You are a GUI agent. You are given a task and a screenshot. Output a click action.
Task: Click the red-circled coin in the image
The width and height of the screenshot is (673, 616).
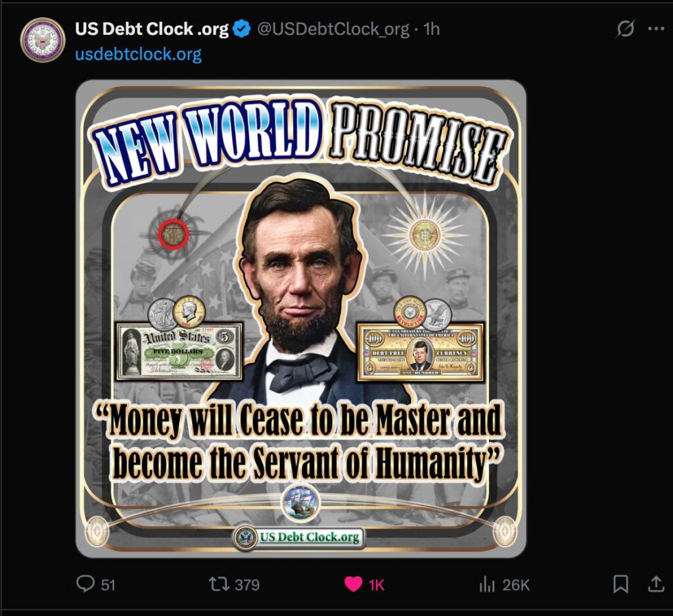click(174, 233)
